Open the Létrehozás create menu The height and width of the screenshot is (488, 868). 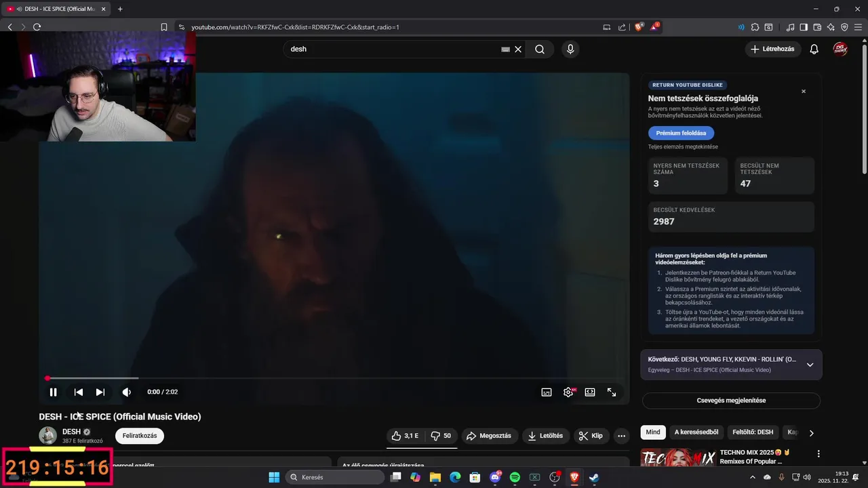773,49
